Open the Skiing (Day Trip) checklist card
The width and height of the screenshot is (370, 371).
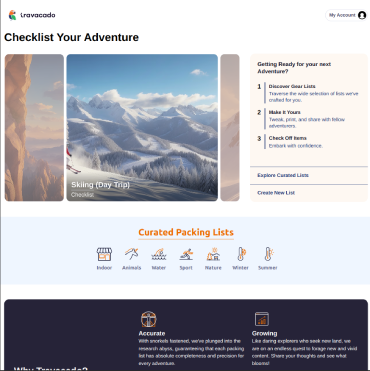[142, 128]
